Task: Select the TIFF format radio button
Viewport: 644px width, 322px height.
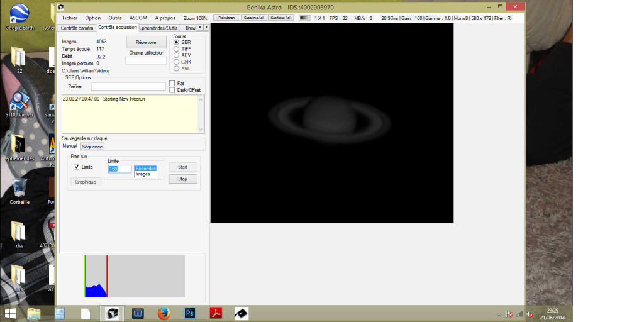Action: point(176,49)
